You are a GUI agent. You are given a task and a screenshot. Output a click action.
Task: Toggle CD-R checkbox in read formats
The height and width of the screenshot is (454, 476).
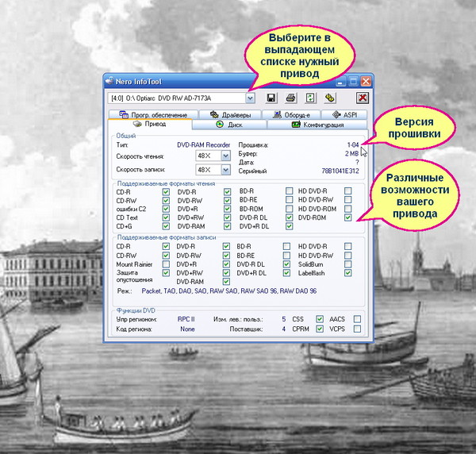point(166,192)
